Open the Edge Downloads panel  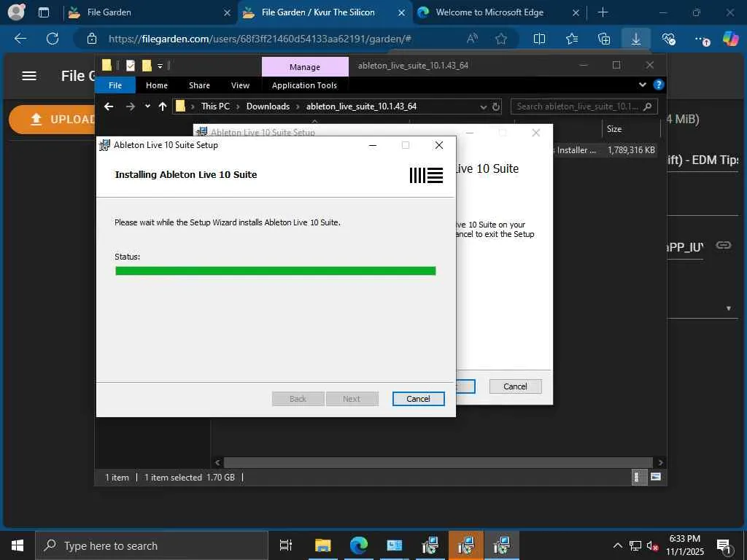coord(636,39)
